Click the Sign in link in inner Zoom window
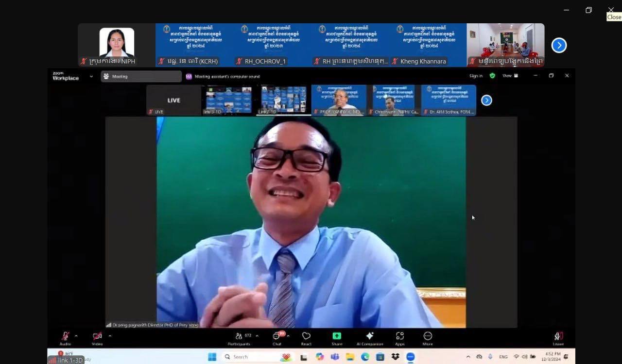 pos(476,76)
